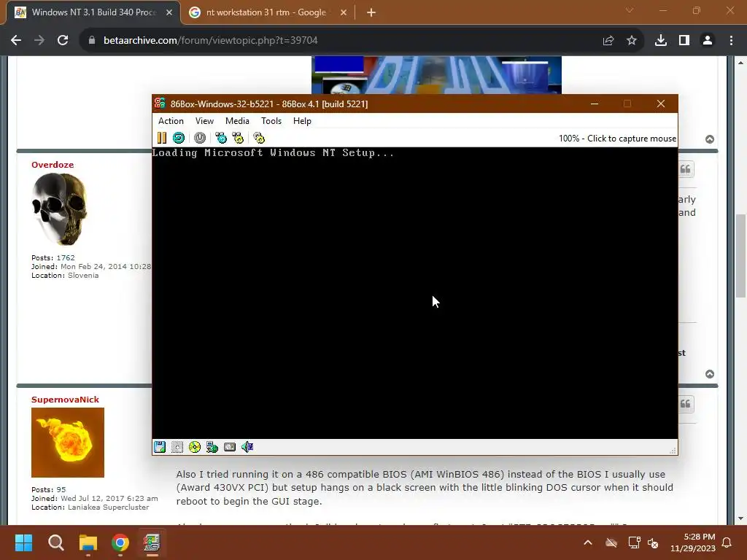The image size is (747, 560).
Task: Switch to Windows NT 3.1 Build 340 tab
Action: click(93, 12)
